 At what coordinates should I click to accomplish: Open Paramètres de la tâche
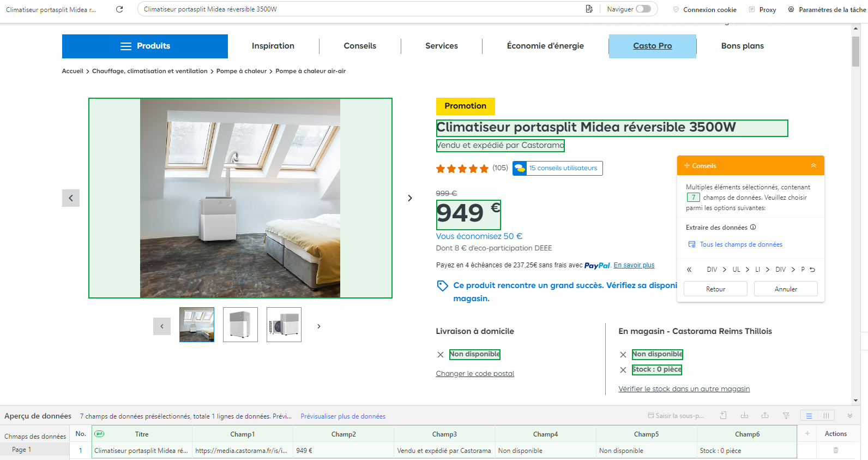click(x=827, y=10)
